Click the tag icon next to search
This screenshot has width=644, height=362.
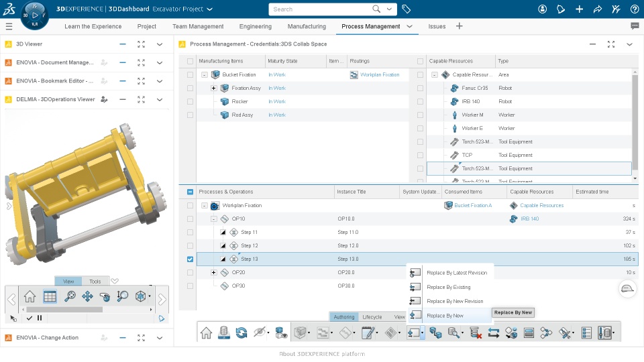pos(407,9)
